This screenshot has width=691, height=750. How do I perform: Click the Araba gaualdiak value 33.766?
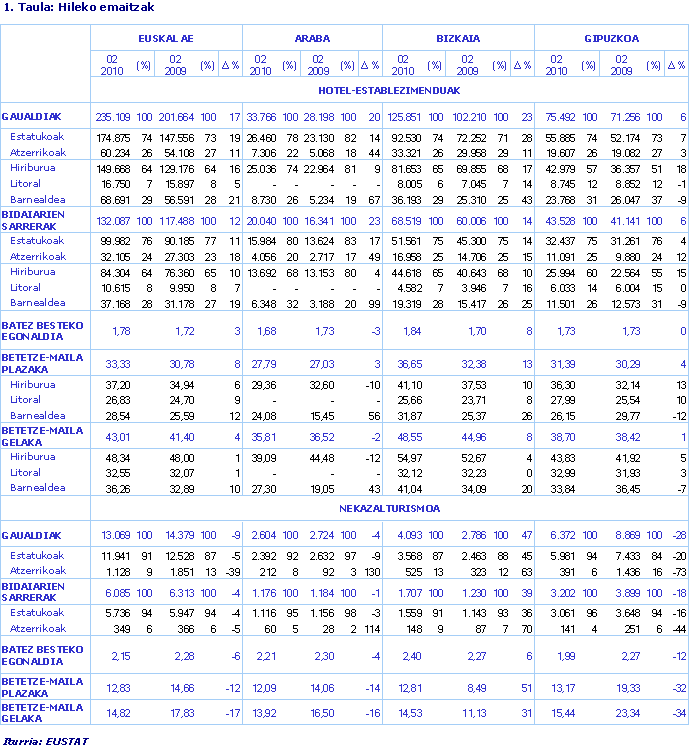click(260, 117)
